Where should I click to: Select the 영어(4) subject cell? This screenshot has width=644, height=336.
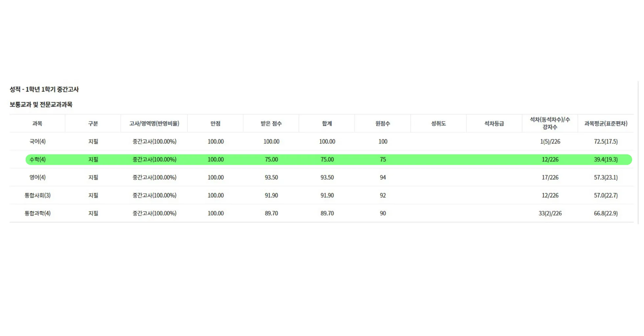click(x=37, y=178)
